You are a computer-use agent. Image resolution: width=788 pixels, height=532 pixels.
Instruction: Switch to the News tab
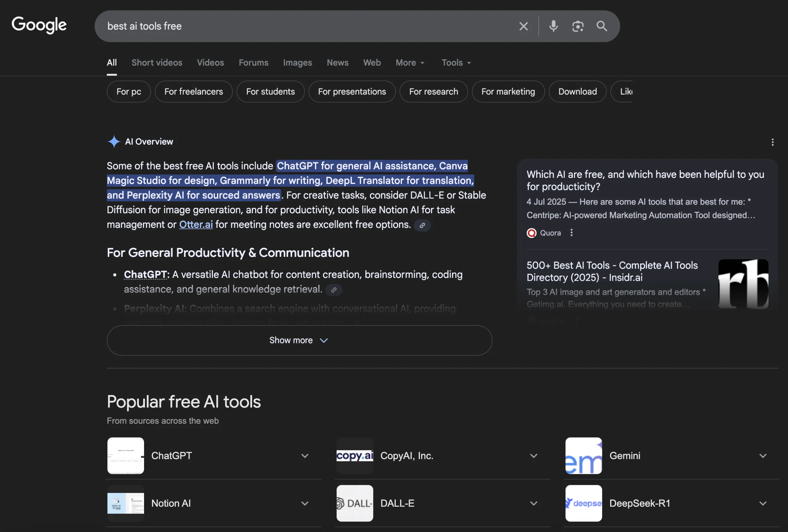tap(337, 63)
